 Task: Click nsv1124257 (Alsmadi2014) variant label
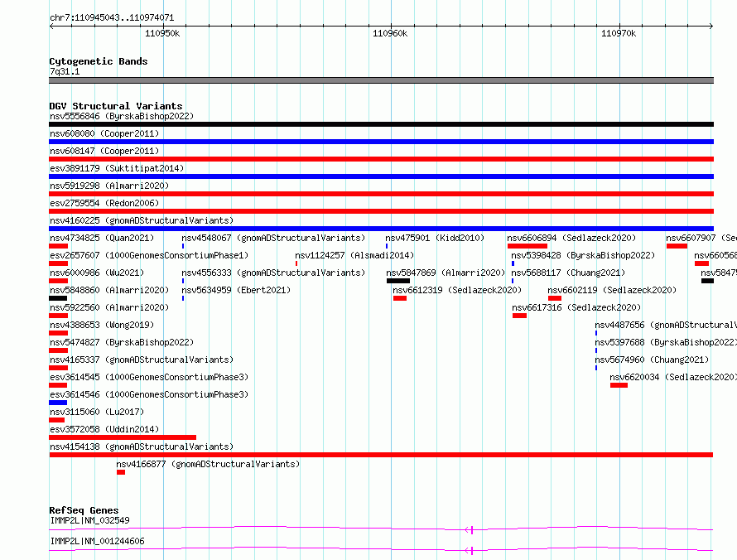point(354,255)
